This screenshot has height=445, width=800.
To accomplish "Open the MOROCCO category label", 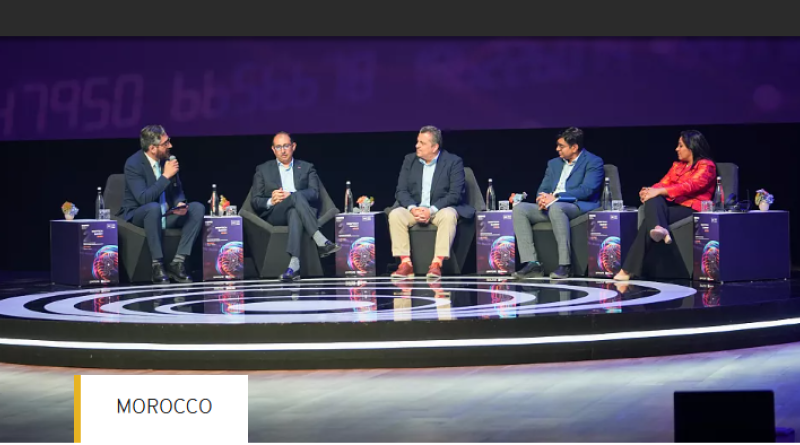I will (164, 407).
